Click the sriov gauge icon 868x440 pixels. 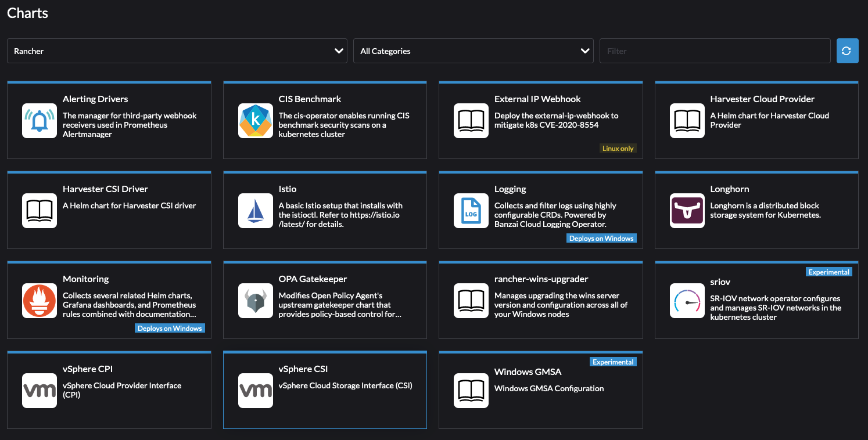click(687, 300)
